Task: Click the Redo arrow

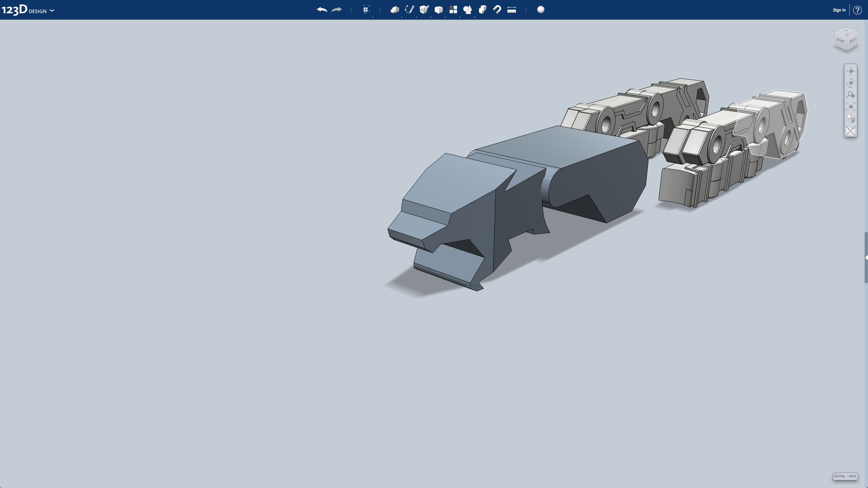Action: [337, 10]
